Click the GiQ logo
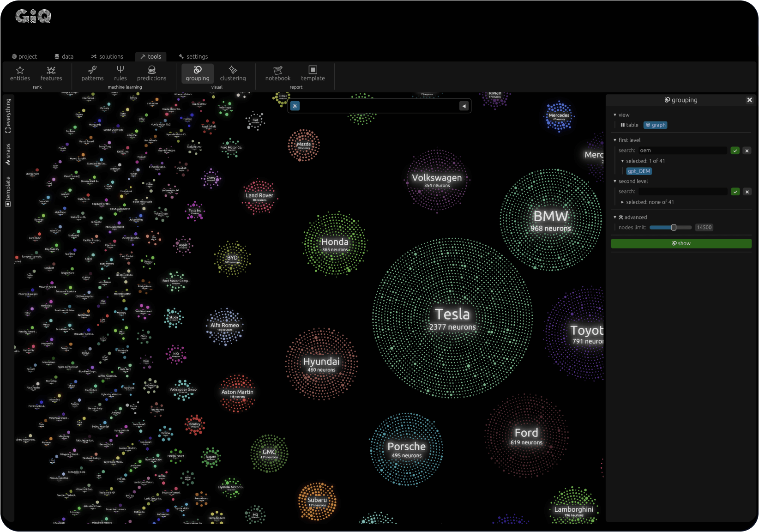The height and width of the screenshot is (532, 759). [33, 17]
